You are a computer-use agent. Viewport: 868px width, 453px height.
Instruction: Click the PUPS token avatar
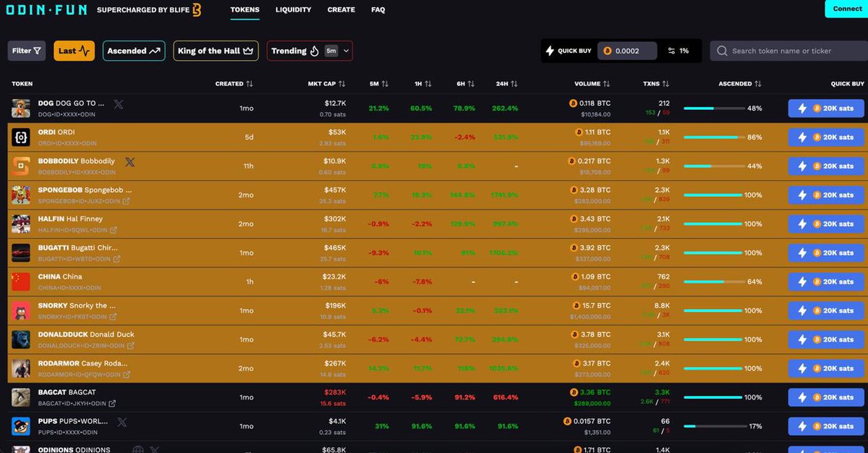click(20, 427)
